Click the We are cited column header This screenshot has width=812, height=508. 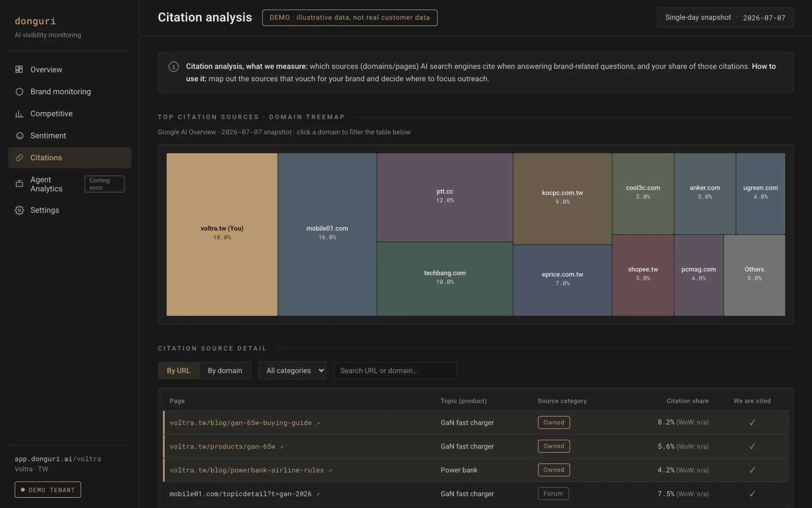(x=752, y=401)
